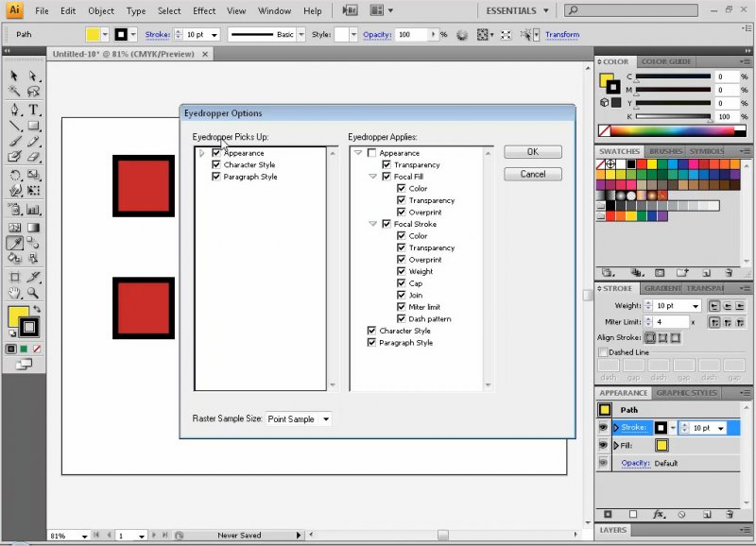Select the Line Segment tool
This screenshot has width=756, height=546.
14,126
